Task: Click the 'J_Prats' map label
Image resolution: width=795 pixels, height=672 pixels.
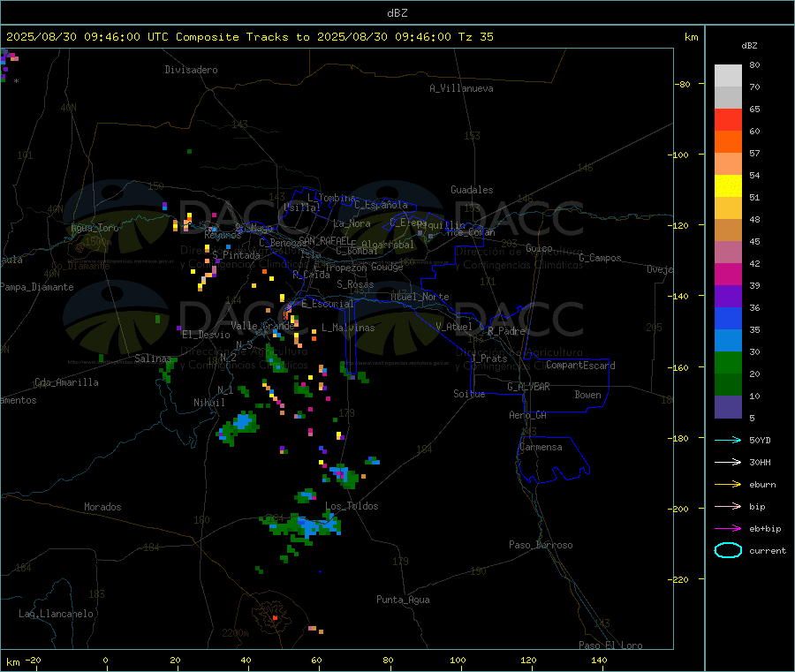Action: 489,359
